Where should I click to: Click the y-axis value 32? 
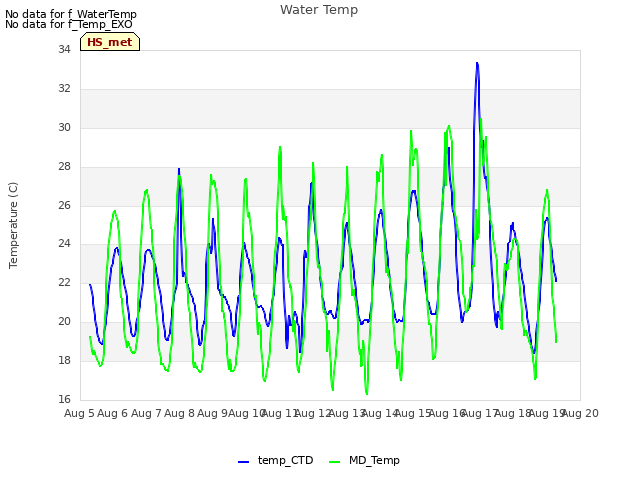[x=64, y=89]
